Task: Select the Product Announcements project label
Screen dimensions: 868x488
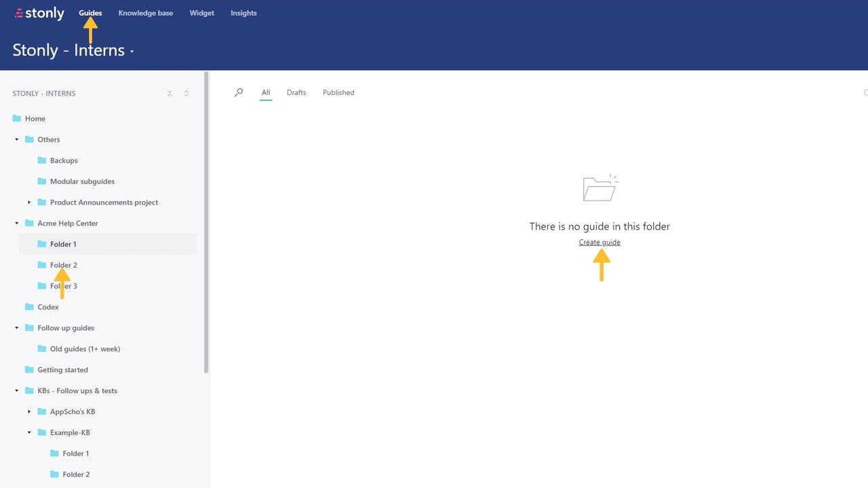Action: click(104, 203)
